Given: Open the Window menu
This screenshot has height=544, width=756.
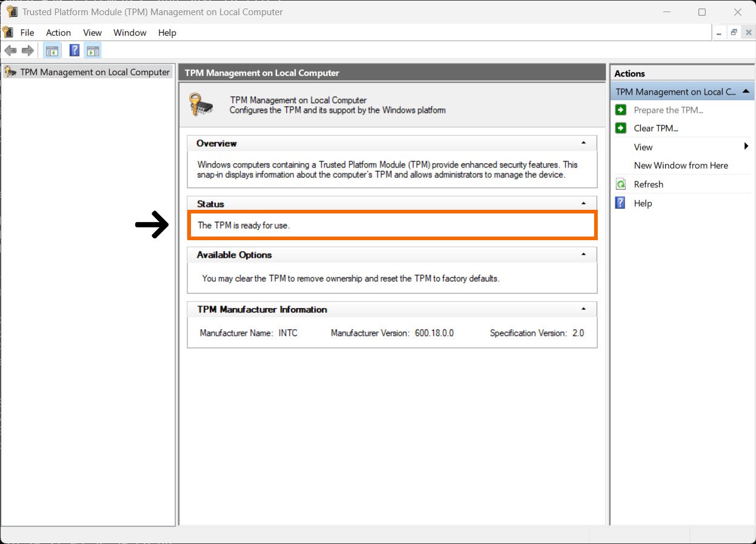Looking at the screenshot, I should pos(130,33).
